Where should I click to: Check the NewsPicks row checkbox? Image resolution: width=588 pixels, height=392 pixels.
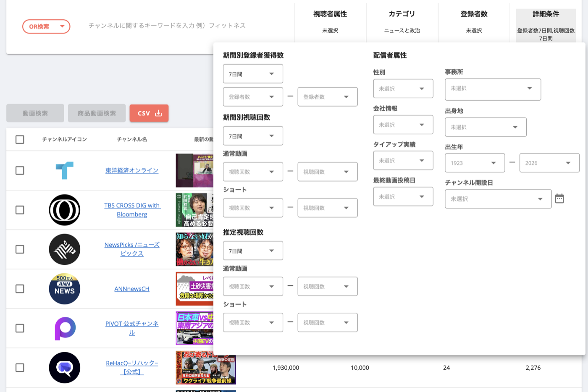pyautogui.click(x=20, y=249)
